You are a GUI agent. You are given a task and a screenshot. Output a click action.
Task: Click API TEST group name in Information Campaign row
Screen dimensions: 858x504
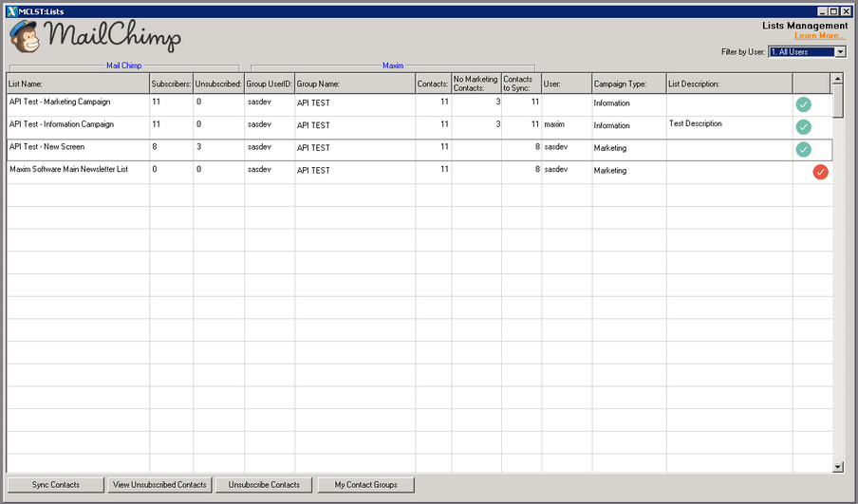(x=313, y=125)
